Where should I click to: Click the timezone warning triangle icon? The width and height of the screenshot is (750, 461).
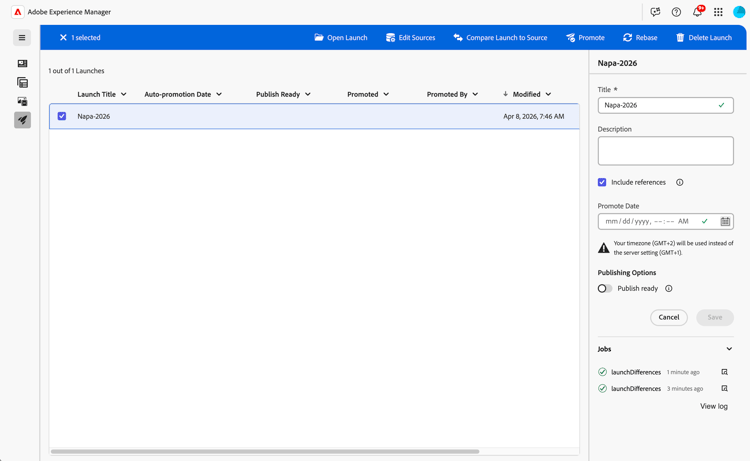604,248
